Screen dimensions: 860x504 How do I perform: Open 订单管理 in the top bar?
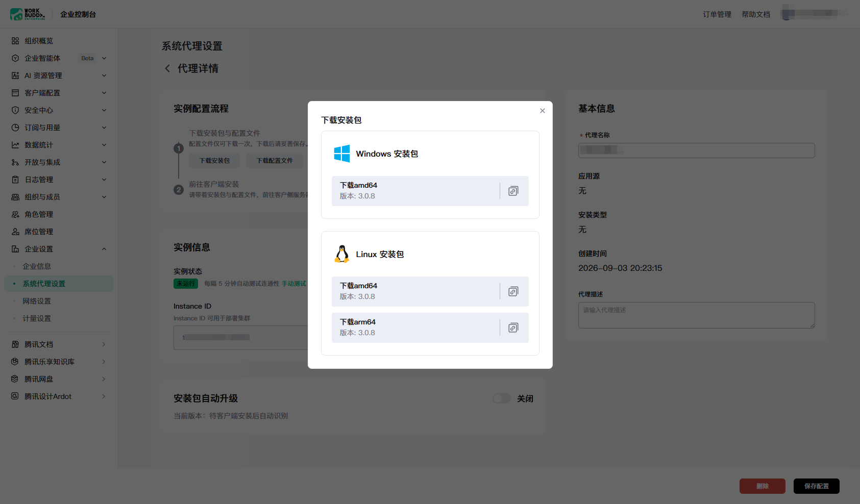tap(717, 14)
